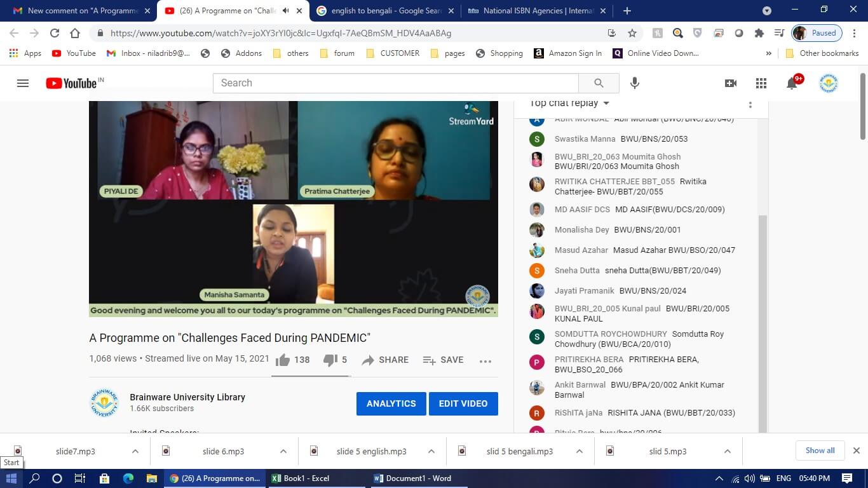Expand the Top chat replay dropdown
The width and height of the screenshot is (868, 488).
606,104
